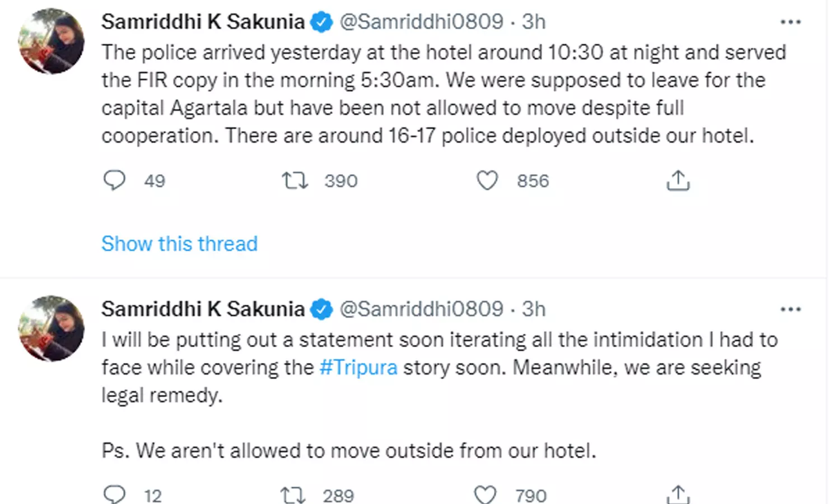The width and height of the screenshot is (840, 504).
Task: Reply to the first tweet about police
Action: coord(115,180)
